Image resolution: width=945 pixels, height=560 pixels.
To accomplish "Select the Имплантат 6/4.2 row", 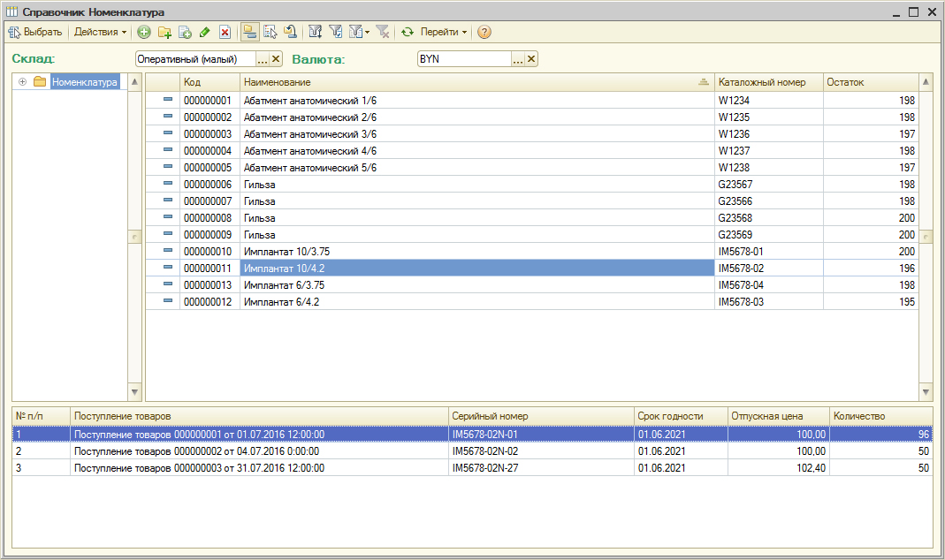I will point(477,302).
